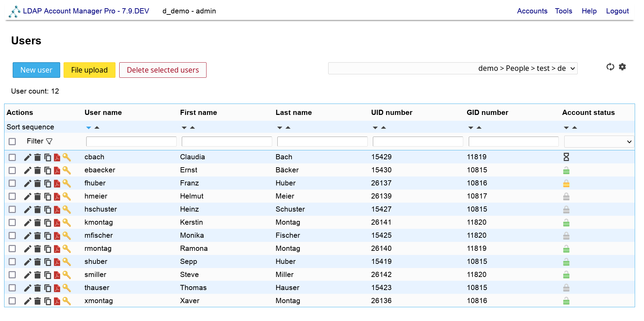644x321 pixels.
Task: Check the checkbox for user mfischer
Action: coord(12,236)
